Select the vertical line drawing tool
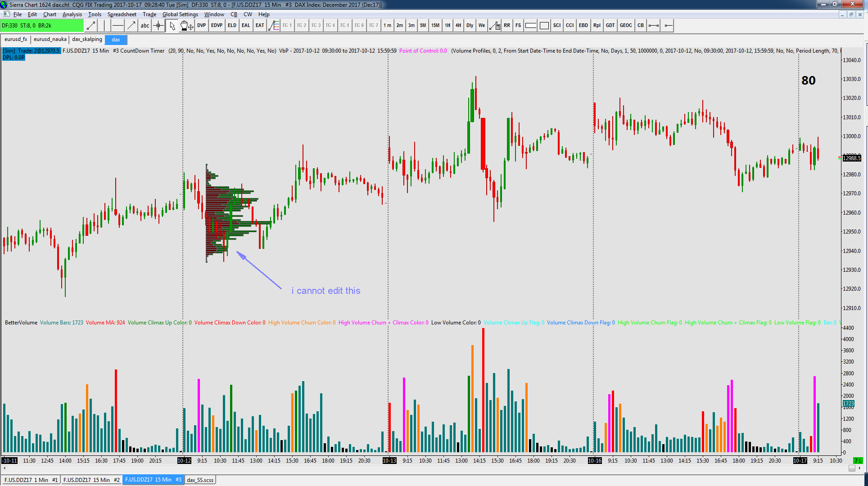 coord(104,26)
